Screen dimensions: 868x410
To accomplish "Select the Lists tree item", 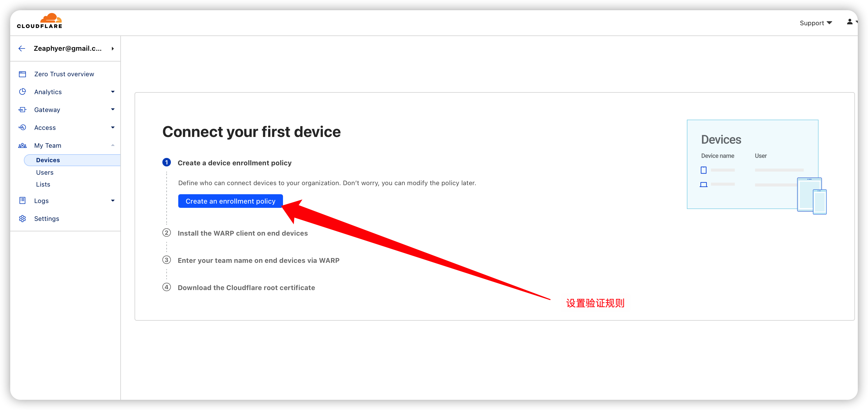I will point(43,184).
